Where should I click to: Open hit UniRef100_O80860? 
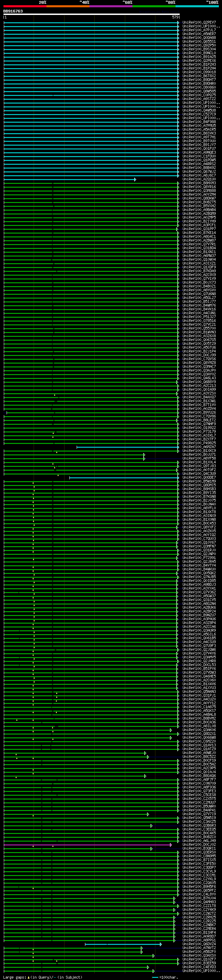pyautogui.click(x=199, y=88)
